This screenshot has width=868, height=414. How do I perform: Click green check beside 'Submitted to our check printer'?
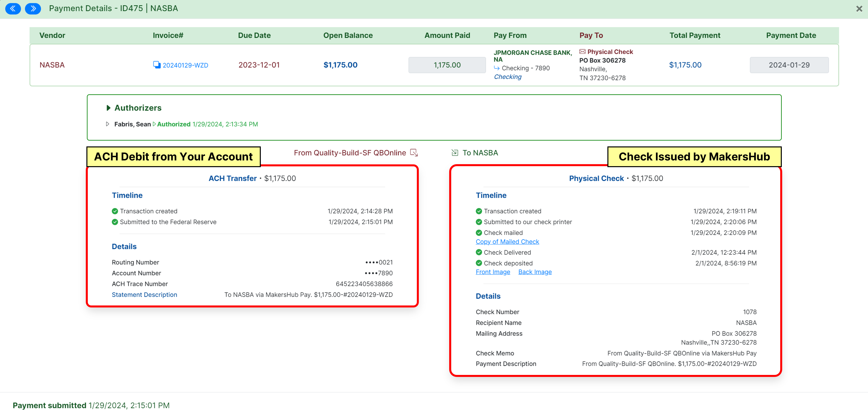coord(479,222)
